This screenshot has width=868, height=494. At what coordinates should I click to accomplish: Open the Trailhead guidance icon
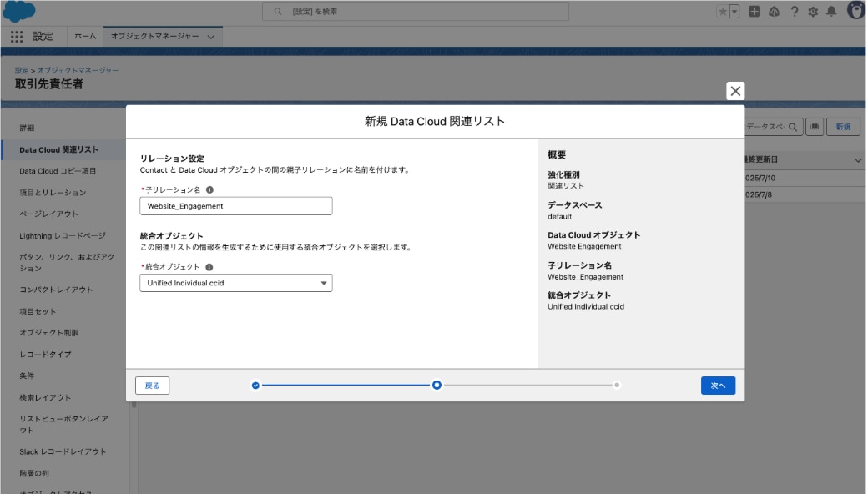(774, 12)
